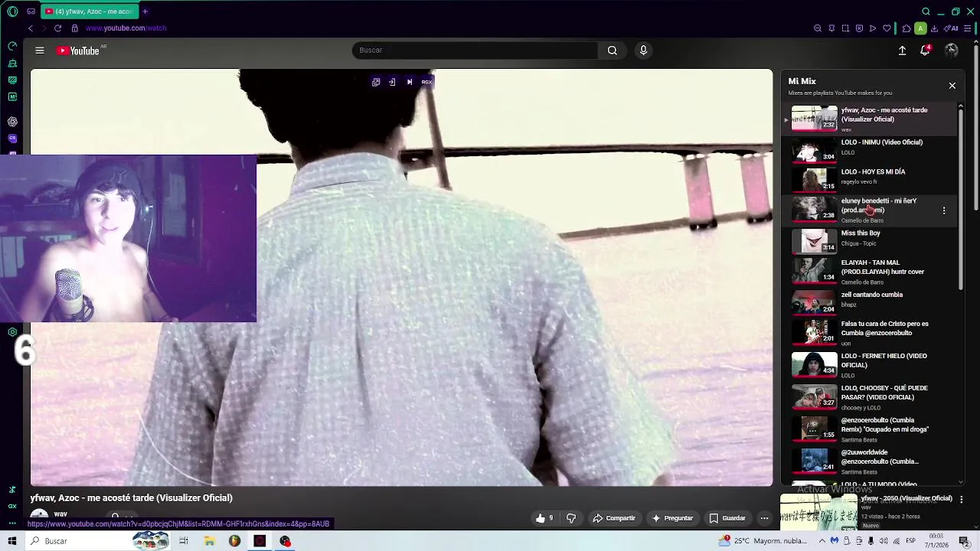Open the extensions puzzle icon
Viewport: 980px width, 551px height.
pyautogui.click(x=906, y=28)
